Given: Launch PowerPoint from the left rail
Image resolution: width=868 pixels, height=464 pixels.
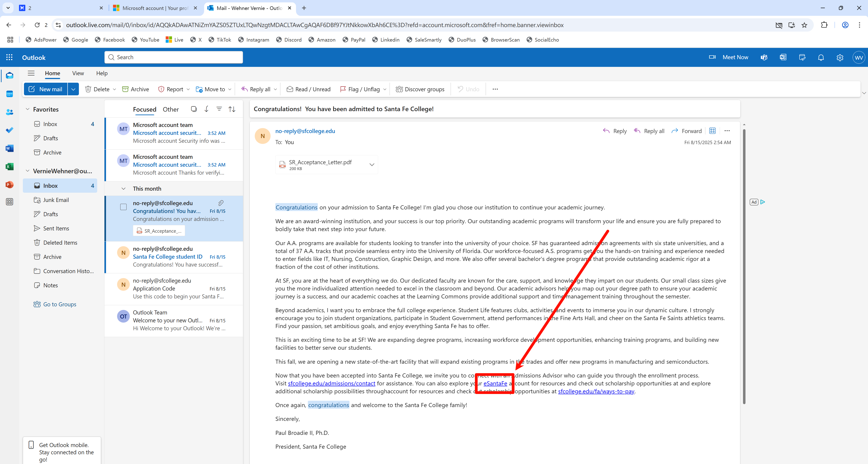Looking at the screenshot, I should point(9,185).
